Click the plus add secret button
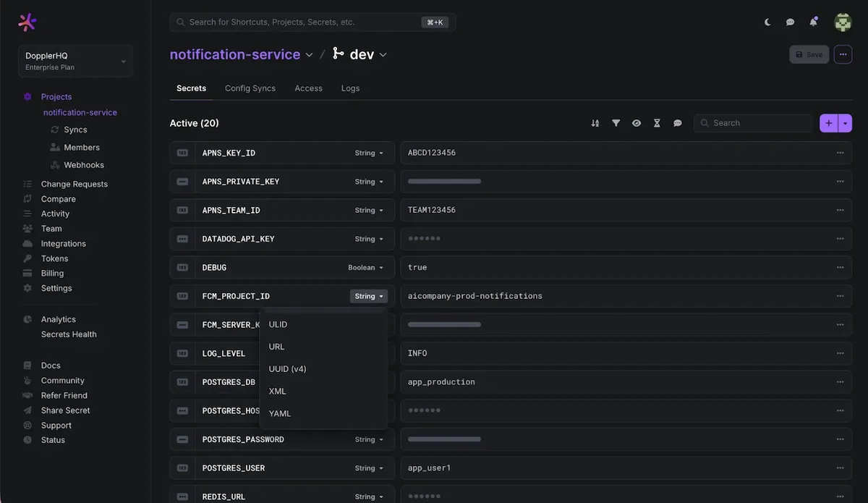The height and width of the screenshot is (503, 868). [829, 123]
